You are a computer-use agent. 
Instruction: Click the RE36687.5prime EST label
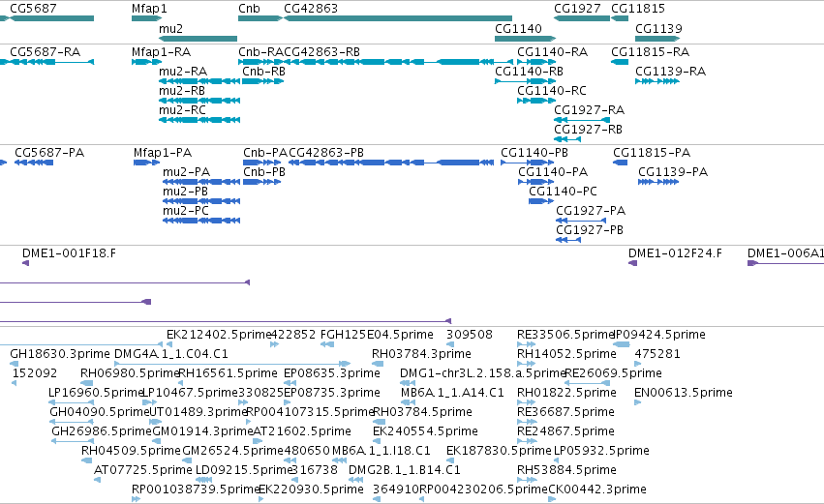click(x=566, y=413)
